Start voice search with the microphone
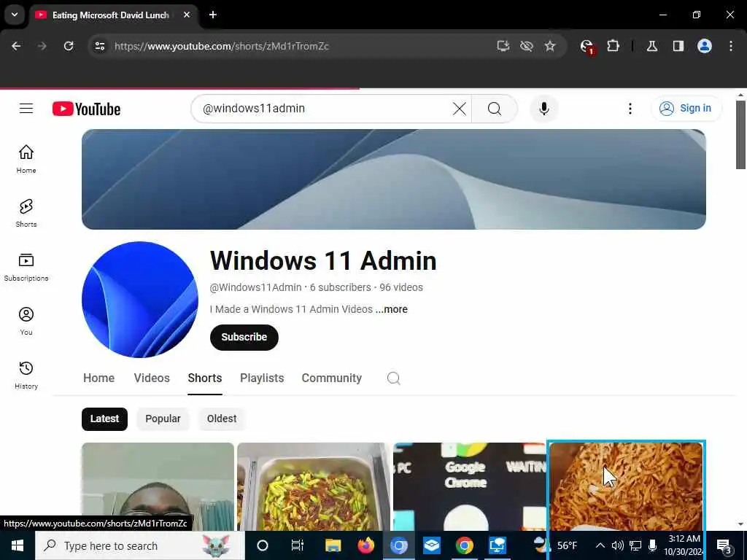 click(x=543, y=109)
